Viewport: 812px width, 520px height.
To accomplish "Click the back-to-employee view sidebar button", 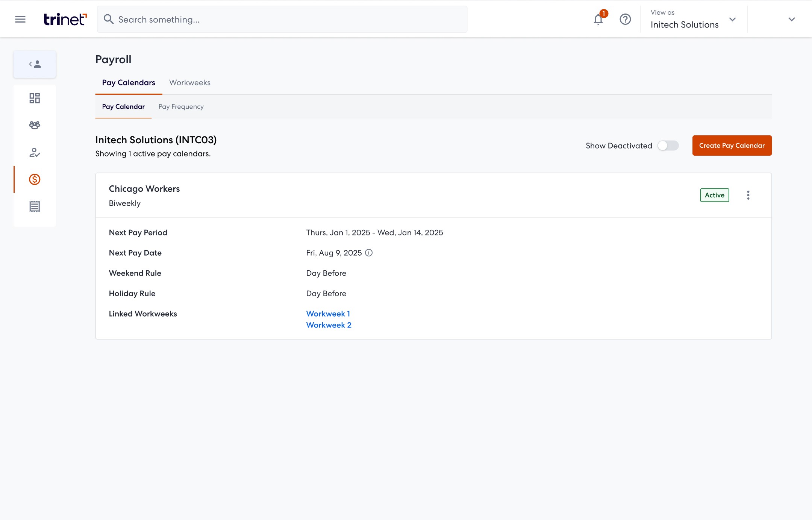I will pyautogui.click(x=35, y=64).
